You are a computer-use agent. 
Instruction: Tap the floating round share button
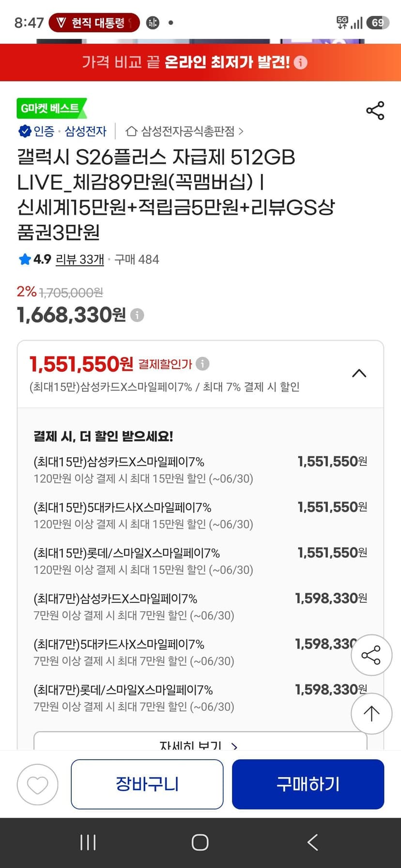[x=371, y=655]
